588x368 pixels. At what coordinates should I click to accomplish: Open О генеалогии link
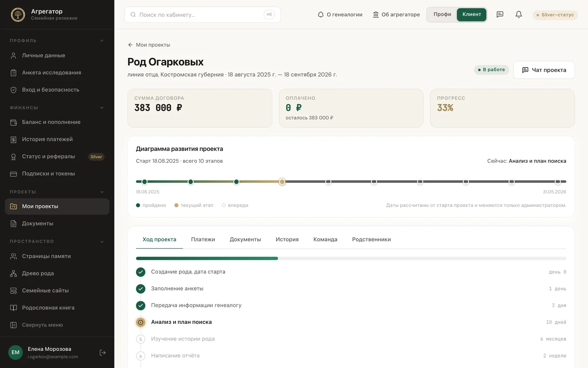[340, 15]
